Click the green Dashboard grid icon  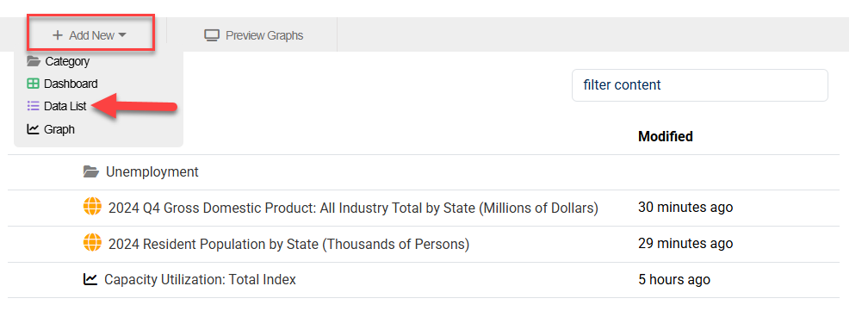(x=34, y=84)
